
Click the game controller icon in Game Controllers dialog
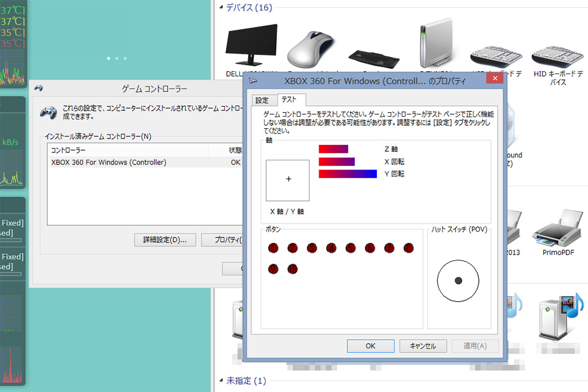tap(49, 112)
